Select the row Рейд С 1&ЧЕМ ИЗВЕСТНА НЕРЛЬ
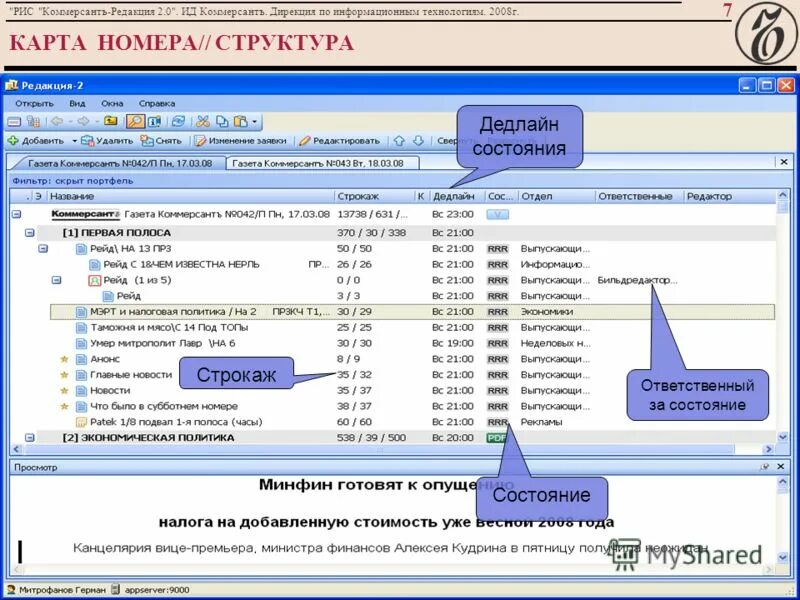 coord(412,265)
